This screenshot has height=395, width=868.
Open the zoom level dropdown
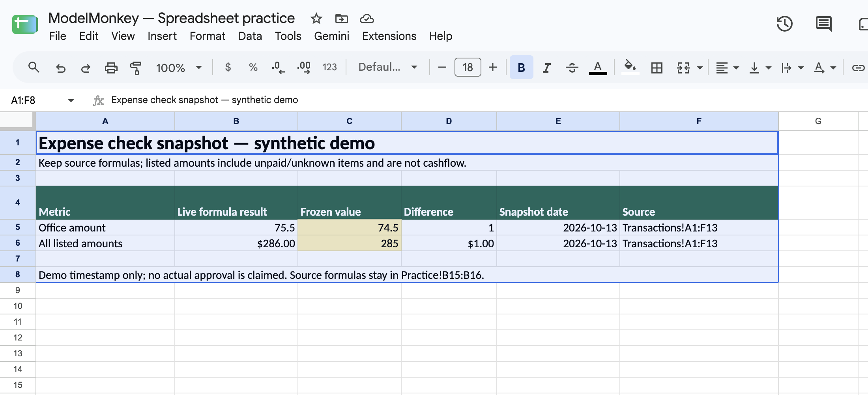[x=179, y=68]
